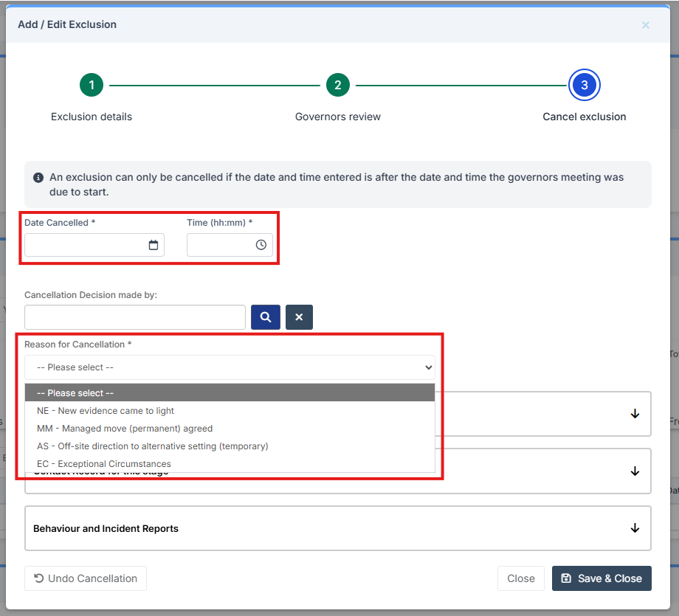Expand the Contact Record section arrow
679x616 pixels.
(x=635, y=471)
